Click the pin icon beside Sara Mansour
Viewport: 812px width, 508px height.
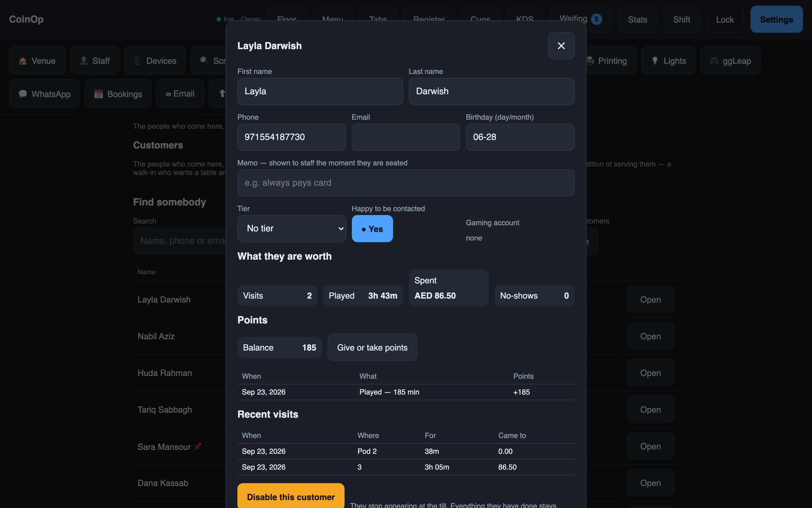pyautogui.click(x=198, y=446)
